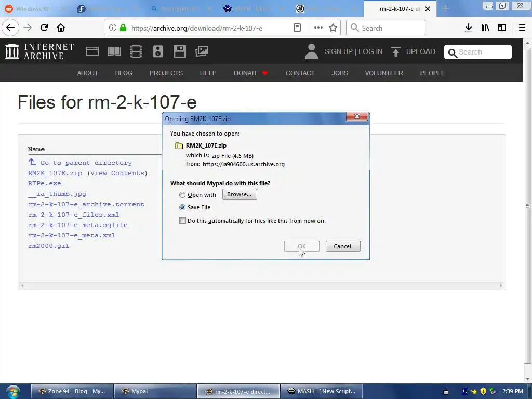This screenshot has width=532, height=399.
Task: Select the Open with radio button
Action: pos(182,195)
